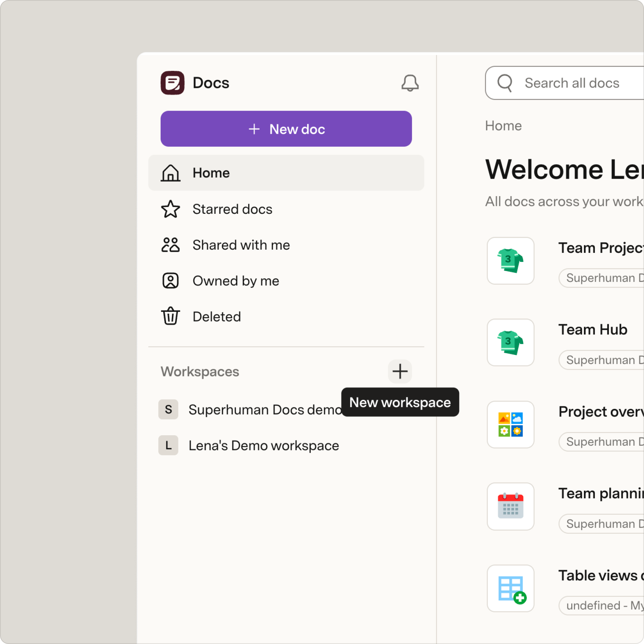Click the Superhuman tag under Team planning
The width and height of the screenshot is (644, 644).
601,524
